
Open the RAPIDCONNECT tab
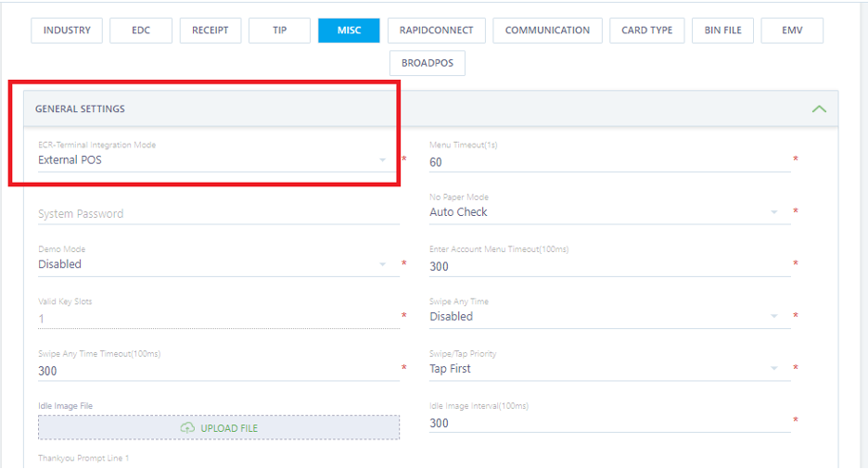coord(436,30)
